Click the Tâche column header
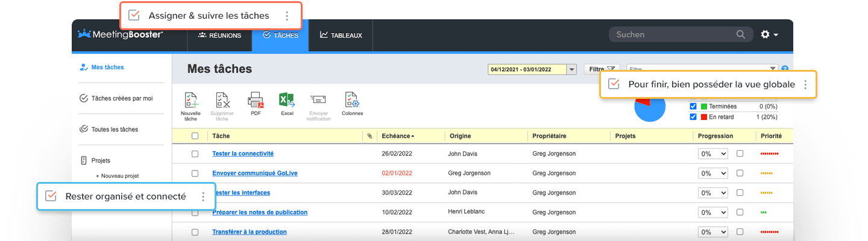Screen dimensions: 868x241 (x=221, y=136)
